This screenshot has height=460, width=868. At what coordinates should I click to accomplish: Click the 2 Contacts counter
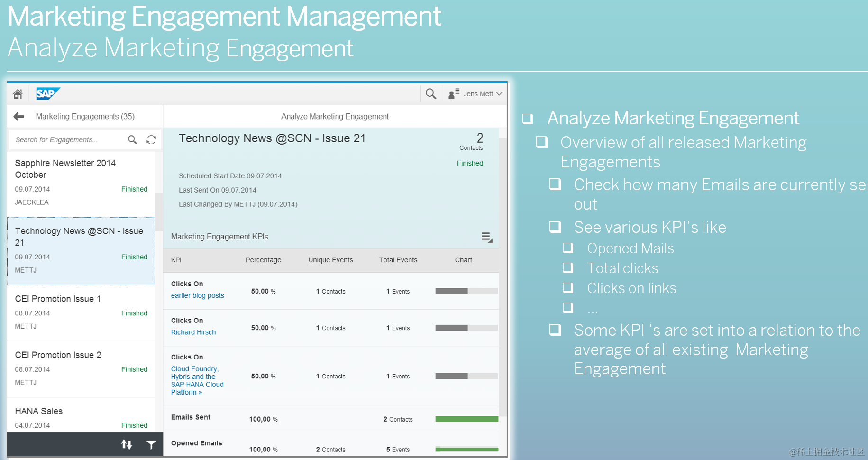pos(471,142)
